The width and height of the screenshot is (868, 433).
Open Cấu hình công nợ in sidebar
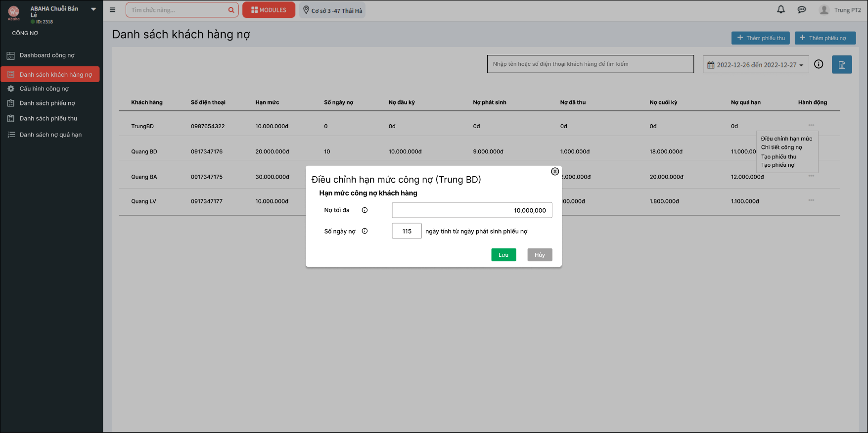click(x=44, y=89)
